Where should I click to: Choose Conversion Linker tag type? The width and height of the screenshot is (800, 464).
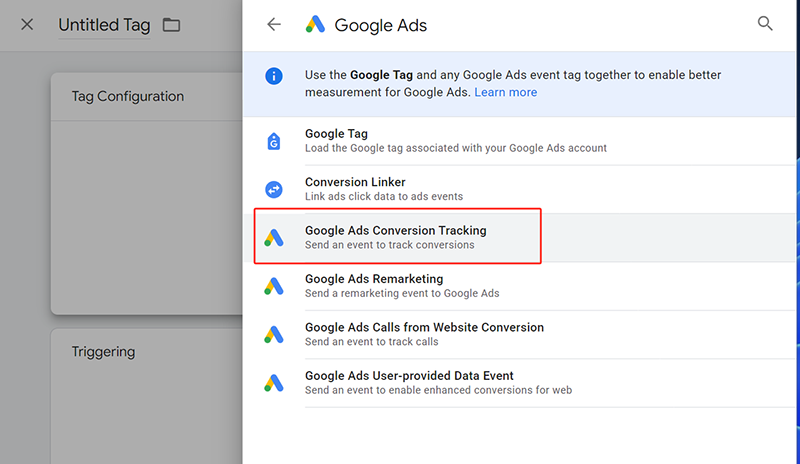355,183
